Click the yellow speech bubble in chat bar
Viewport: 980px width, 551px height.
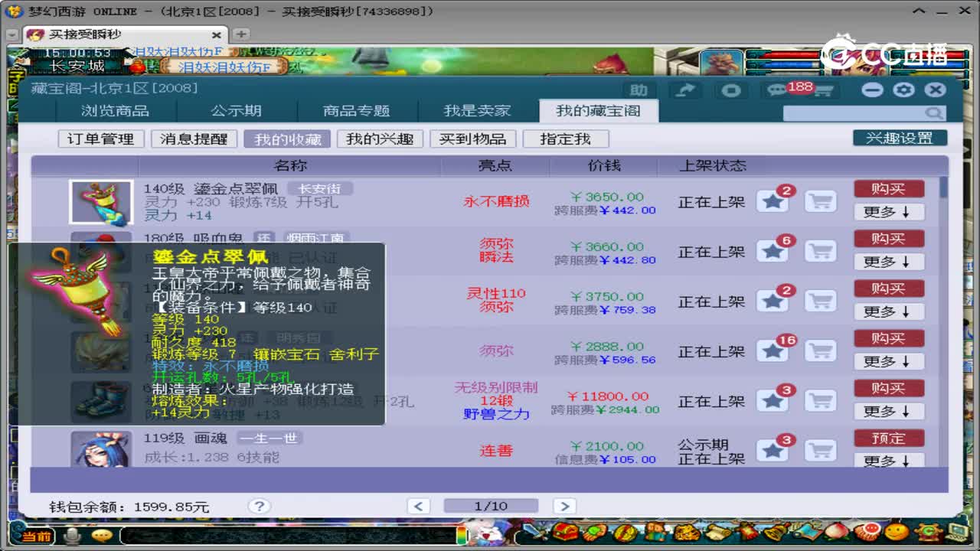tap(102, 535)
